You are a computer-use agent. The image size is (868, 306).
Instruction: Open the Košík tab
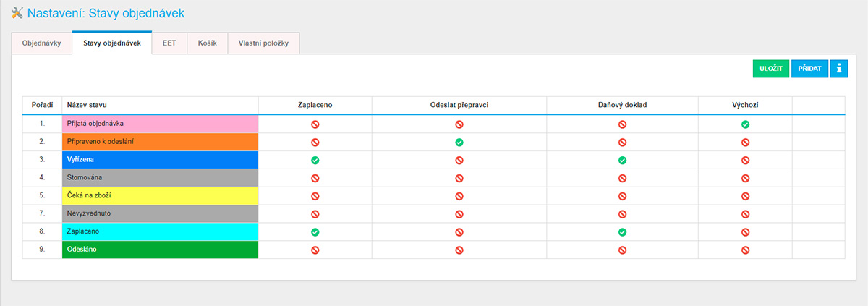point(208,43)
